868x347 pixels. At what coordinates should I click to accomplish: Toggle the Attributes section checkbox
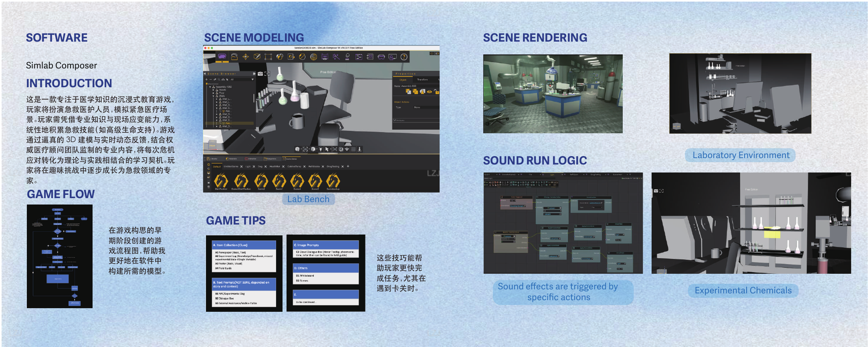395,120
